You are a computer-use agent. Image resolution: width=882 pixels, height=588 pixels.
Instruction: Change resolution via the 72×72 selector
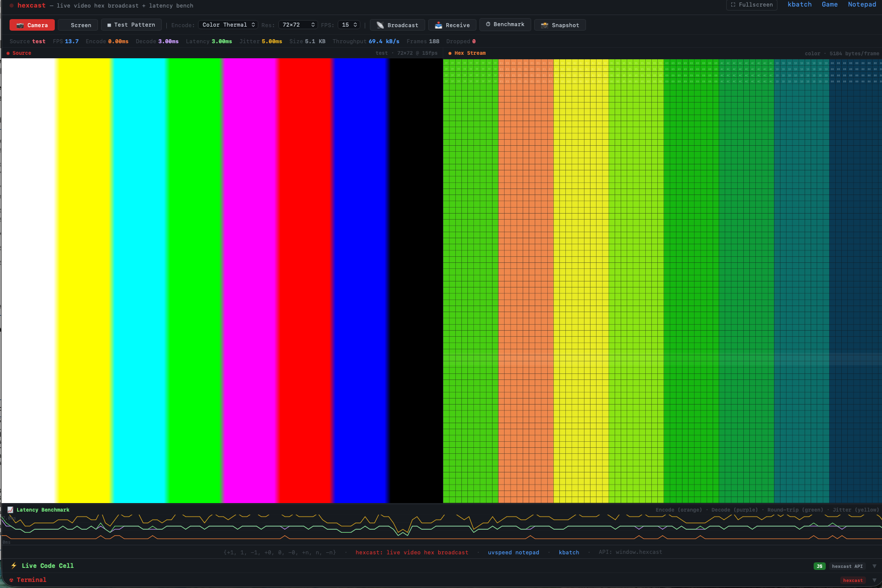pyautogui.click(x=298, y=24)
